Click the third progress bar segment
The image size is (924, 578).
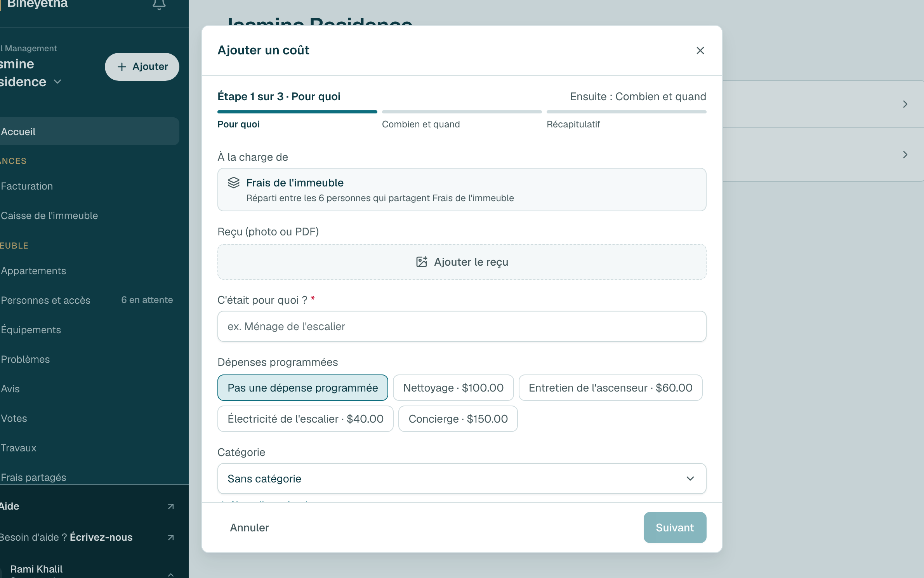626,112
